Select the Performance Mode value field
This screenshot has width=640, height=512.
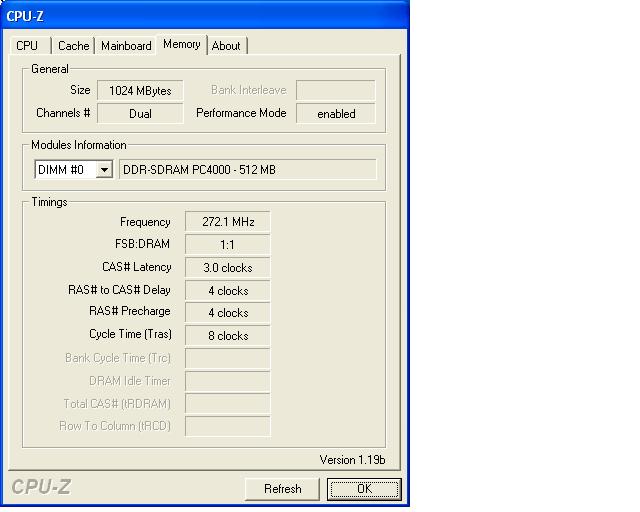tap(335, 114)
